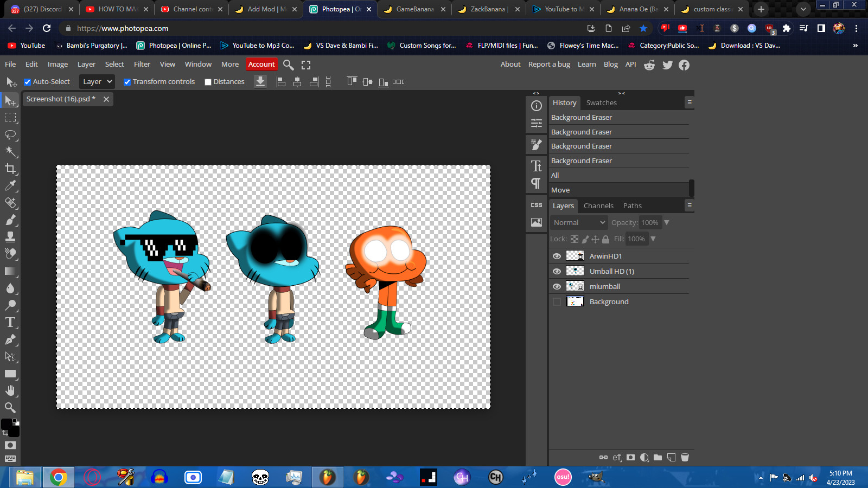Enable Distances checkbox
Screen dimensions: 868x488
208,82
